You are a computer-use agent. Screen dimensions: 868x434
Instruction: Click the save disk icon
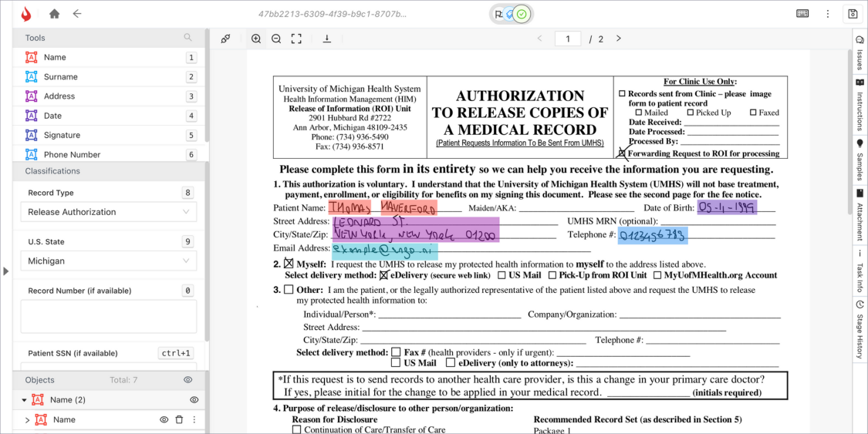click(853, 14)
